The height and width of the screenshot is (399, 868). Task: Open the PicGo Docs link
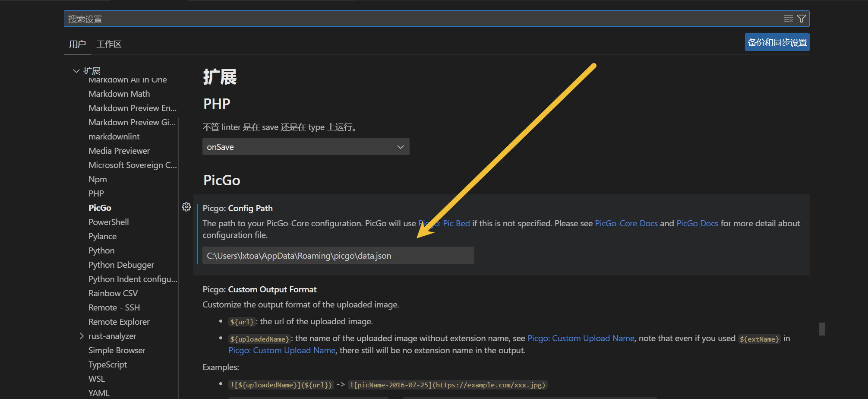[x=697, y=223]
